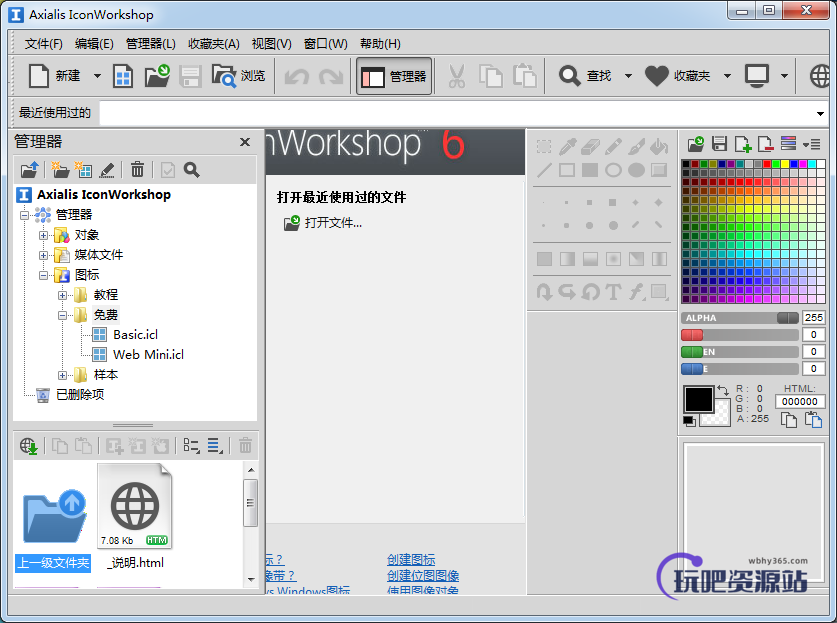Expand the 媒体文件 tree folder

click(43, 255)
